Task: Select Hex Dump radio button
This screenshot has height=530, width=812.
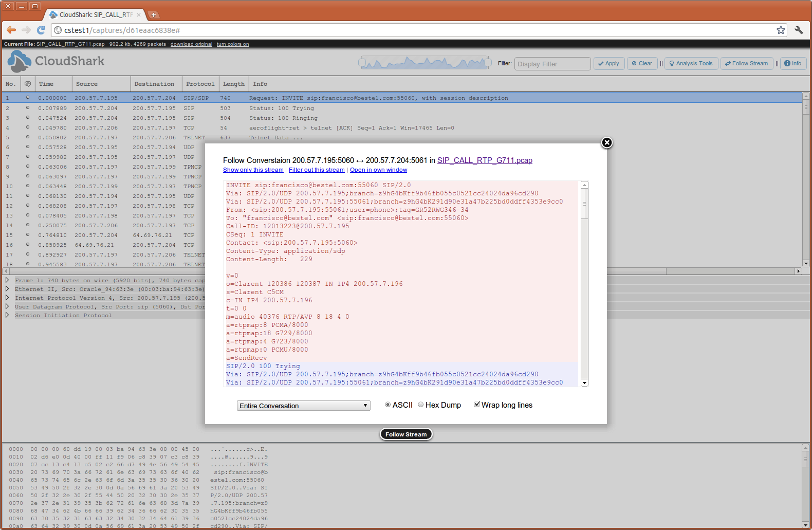Action: [421, 405]
